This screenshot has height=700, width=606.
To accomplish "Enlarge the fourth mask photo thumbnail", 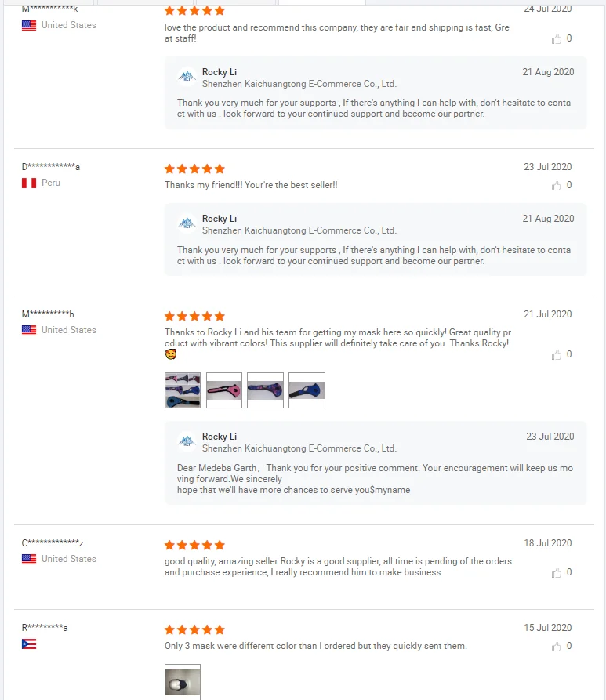I will pos(307,390).
